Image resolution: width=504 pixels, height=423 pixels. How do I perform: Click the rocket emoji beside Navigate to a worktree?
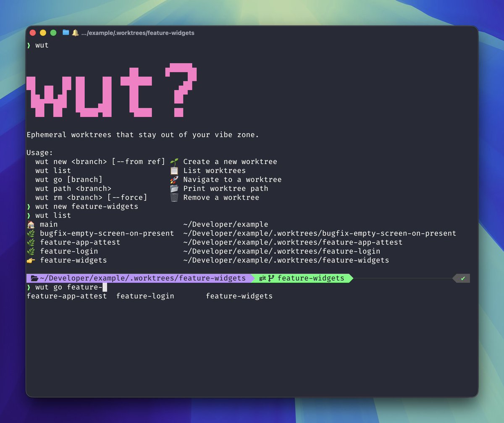pyautogui.click(x=174, y=180)
